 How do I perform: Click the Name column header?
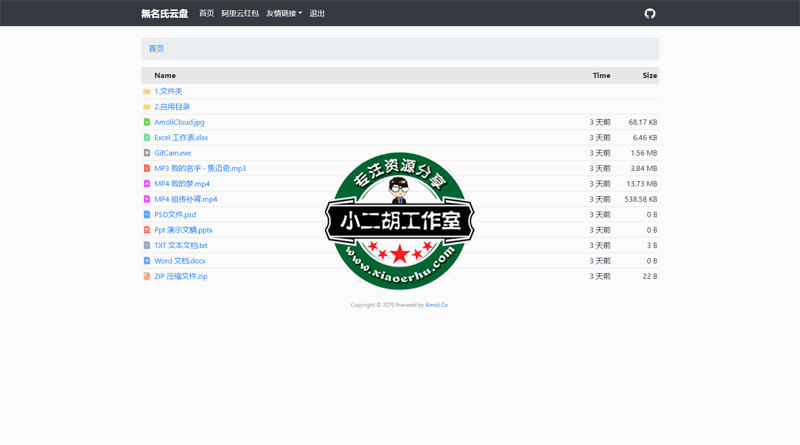click(x=165, y=76)
